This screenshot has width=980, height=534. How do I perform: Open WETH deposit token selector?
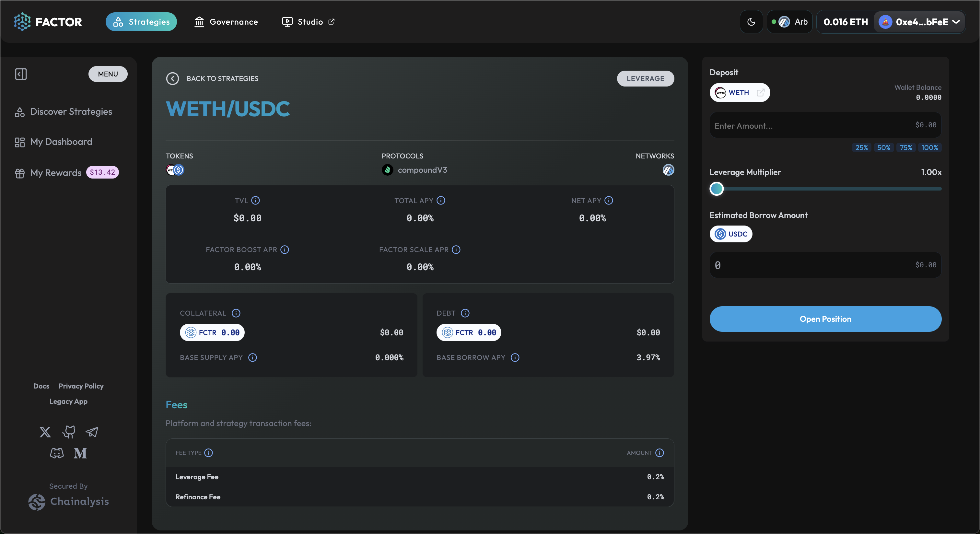point(739,92)
